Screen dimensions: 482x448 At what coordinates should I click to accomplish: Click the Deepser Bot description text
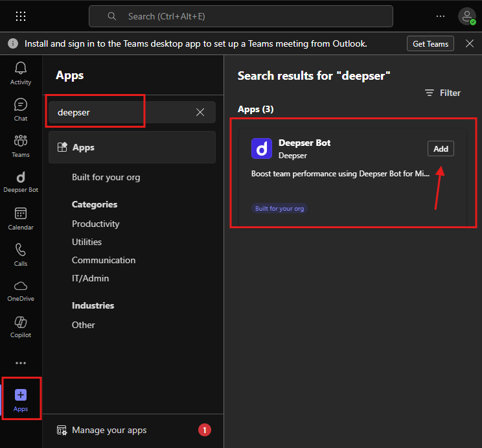tap(340, 174)
